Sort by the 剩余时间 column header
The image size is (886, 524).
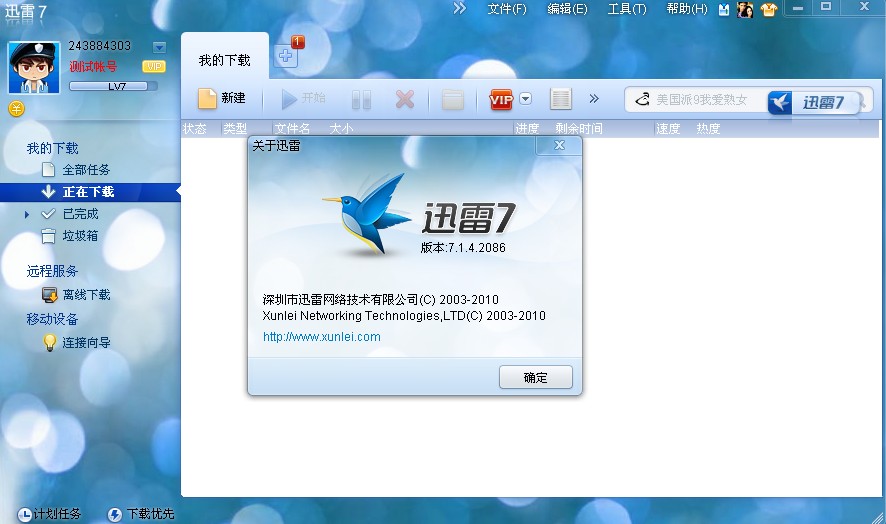(x=579, y=129)
